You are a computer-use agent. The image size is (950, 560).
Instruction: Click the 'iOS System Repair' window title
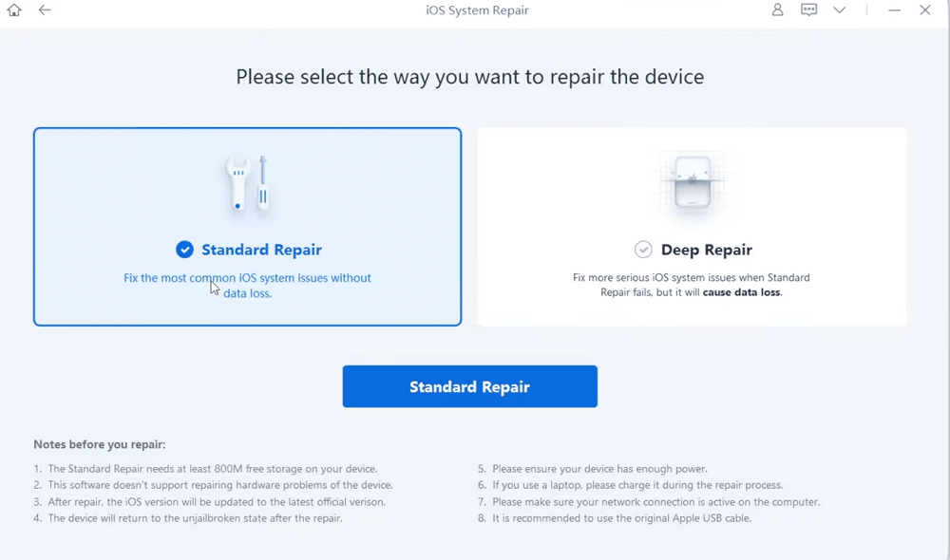click(x=478, y=10)
